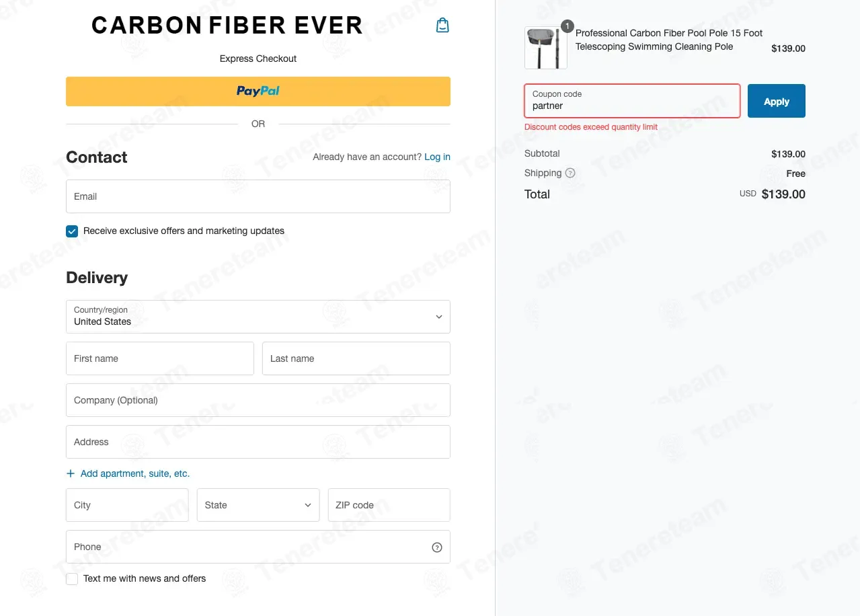Screen dimensions: 860x616
Task: Uncheck Receive exclusive offers and marketing updates
Action: click(x=72, y=231)
